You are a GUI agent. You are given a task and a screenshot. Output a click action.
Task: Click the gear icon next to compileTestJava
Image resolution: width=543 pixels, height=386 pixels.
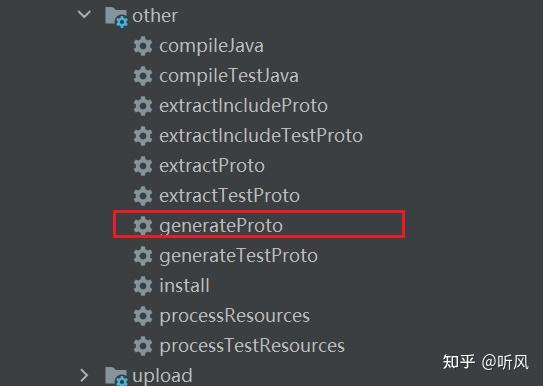[x=143, y=76]
